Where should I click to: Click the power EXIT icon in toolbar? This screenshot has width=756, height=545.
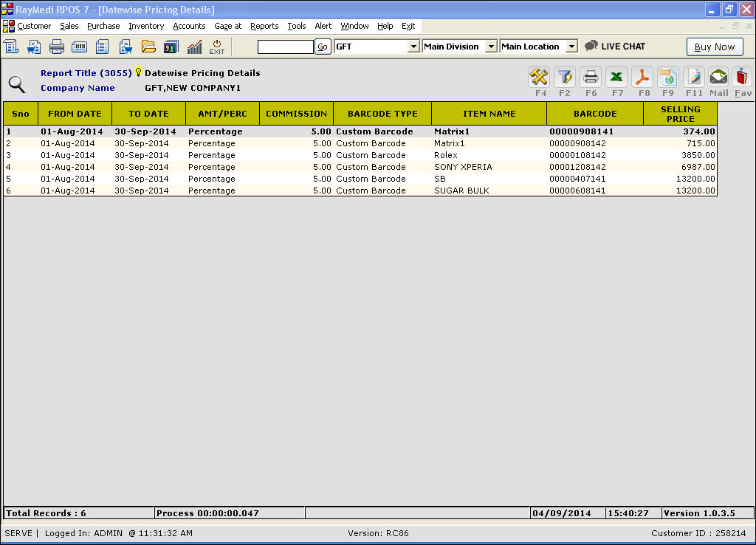[x=217, y=47]
